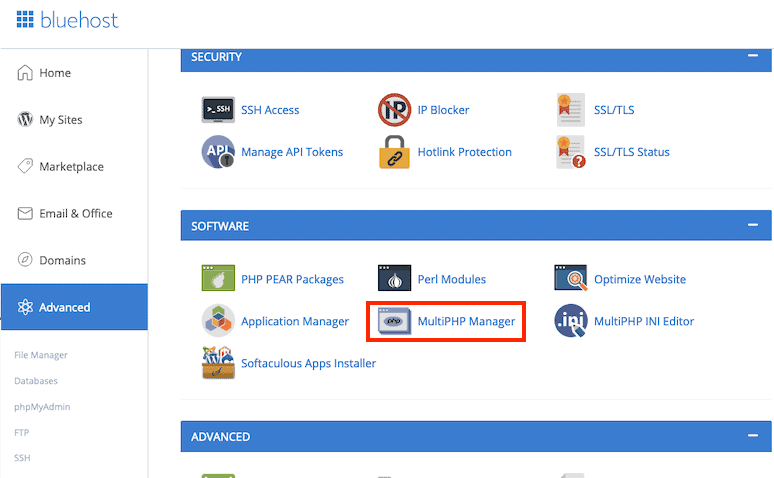Screen dimensions: 774x478
Task: Open the SSH submenu link
Action: pos(22,458)
